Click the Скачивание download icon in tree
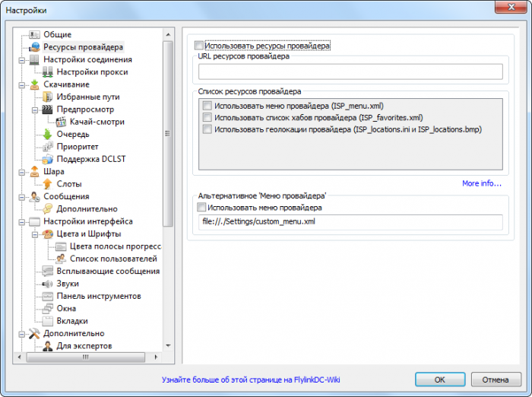Image resolution: width=532 pixels, height=397 pixels. 34,84
